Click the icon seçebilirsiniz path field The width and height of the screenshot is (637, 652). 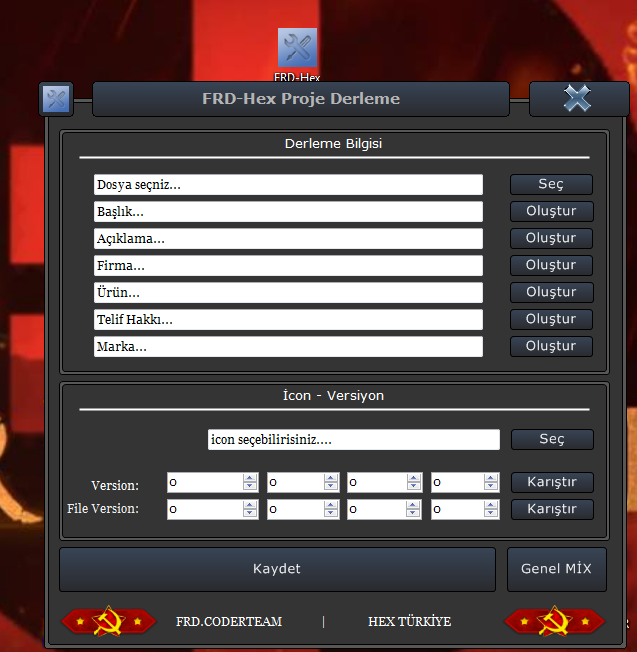pos(353,440)
